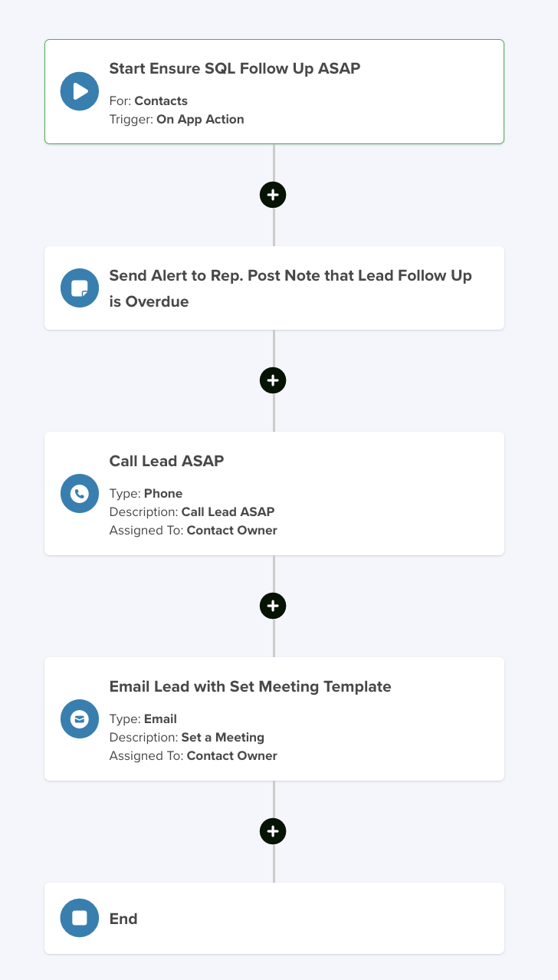Select Email Lead with Set Meeting Template title

(x=250, y=686)
